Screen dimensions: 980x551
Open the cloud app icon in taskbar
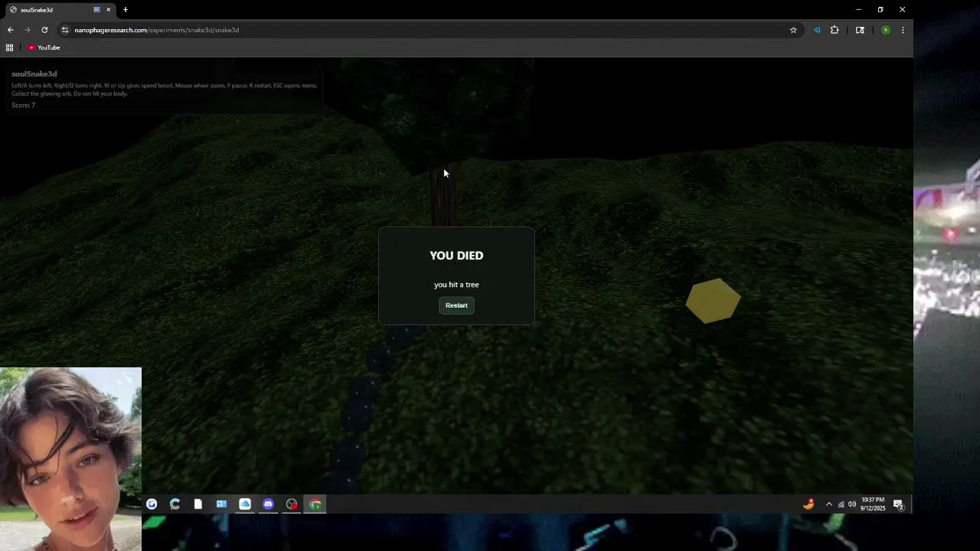245,504
